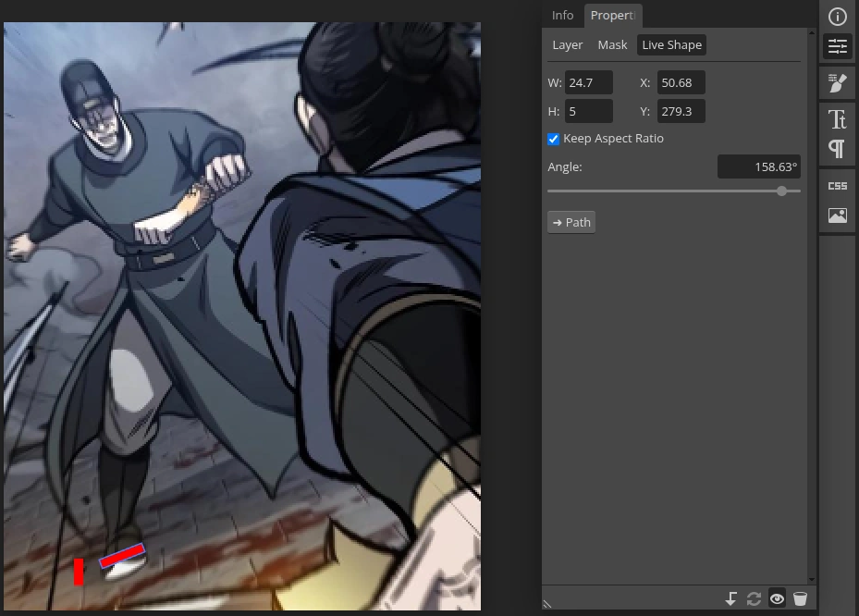Click the Angle label text
The image size is (859, 616).
[x=565, y=166]
